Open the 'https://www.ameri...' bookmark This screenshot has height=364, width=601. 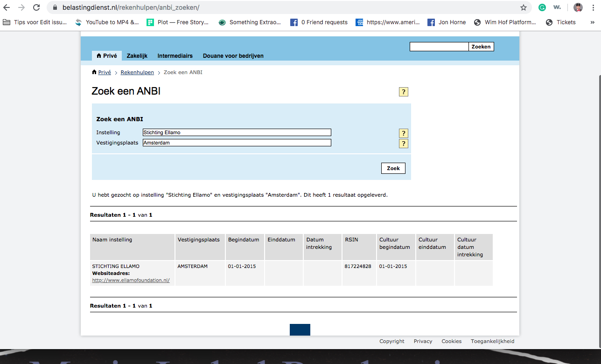388,22
